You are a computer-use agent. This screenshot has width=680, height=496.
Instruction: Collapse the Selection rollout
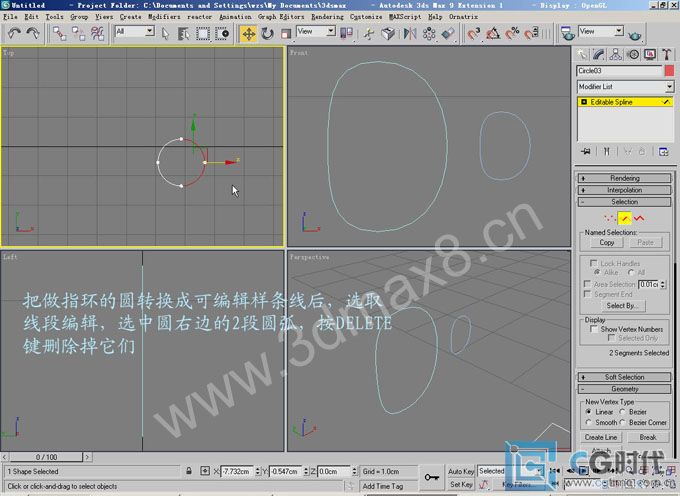click(624, 202)
